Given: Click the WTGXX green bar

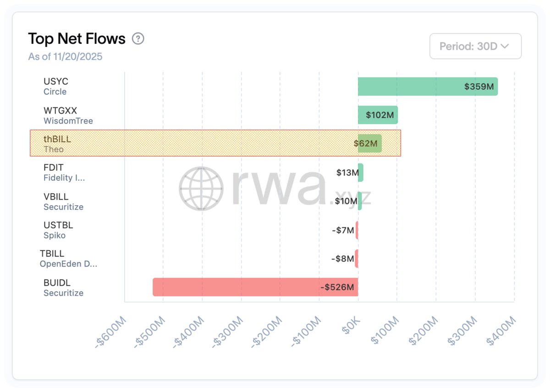Looking at the screenshot, I should [378, 115].
